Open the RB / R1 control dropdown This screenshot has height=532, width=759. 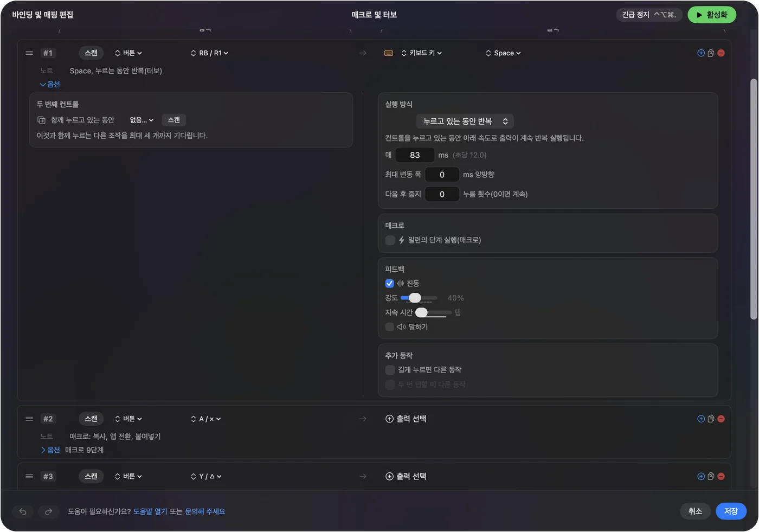click(209, 53)
